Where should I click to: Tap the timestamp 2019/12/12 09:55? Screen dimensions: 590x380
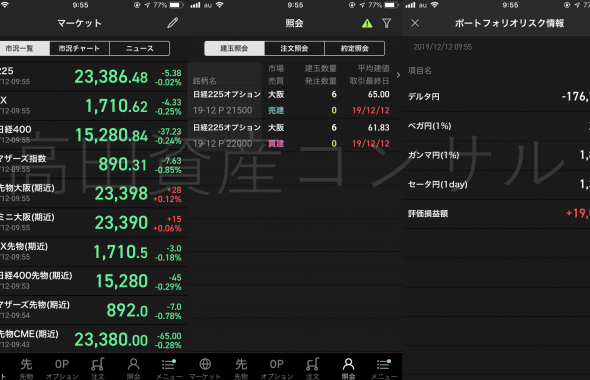442,47
